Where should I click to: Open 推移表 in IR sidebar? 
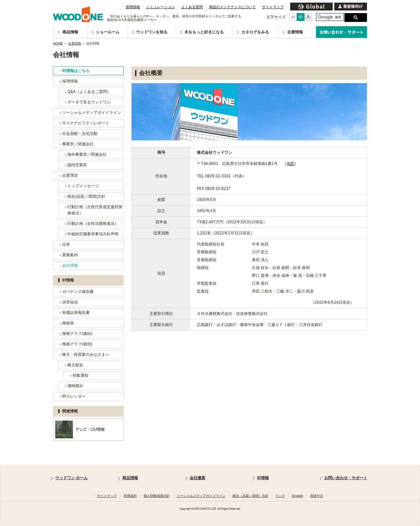coord(88,323)
